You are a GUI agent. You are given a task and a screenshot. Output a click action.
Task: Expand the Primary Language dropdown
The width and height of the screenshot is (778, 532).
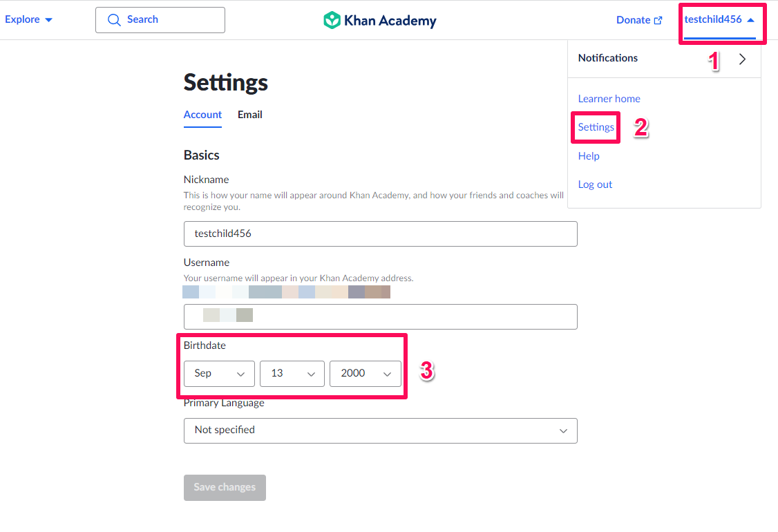[x=381, y=430]
